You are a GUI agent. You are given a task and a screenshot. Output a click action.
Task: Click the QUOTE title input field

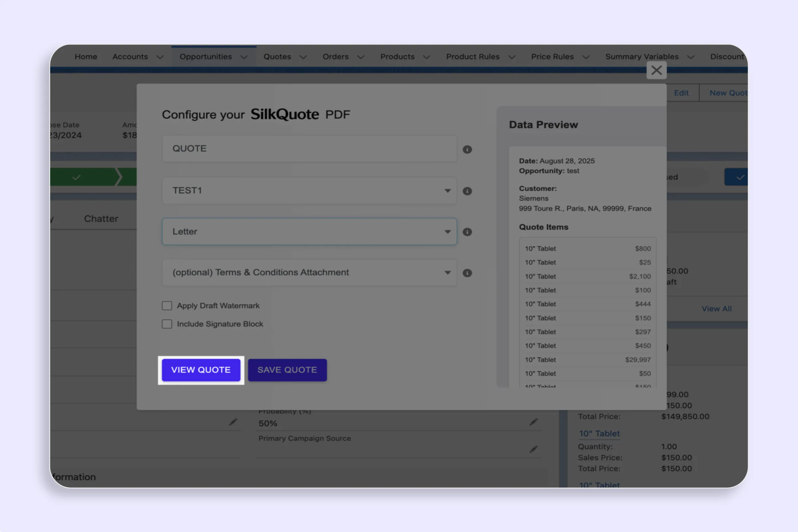click(x=309, y=149)
